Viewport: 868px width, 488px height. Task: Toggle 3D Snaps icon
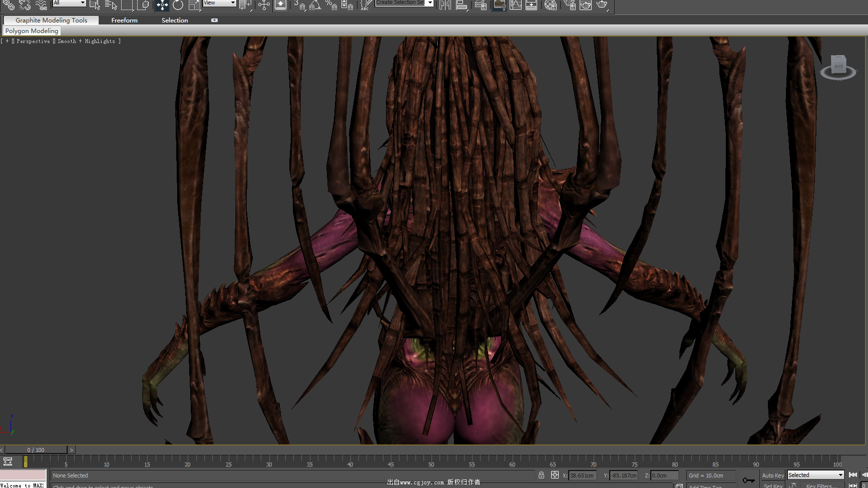pos(299,5)
